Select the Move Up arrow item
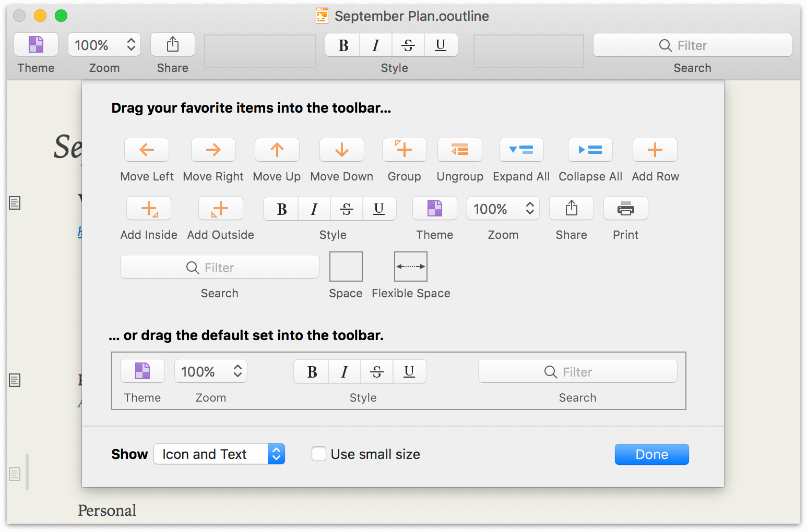Image resolution: width=807 pixels, height=532 pixels. [277, 150]
